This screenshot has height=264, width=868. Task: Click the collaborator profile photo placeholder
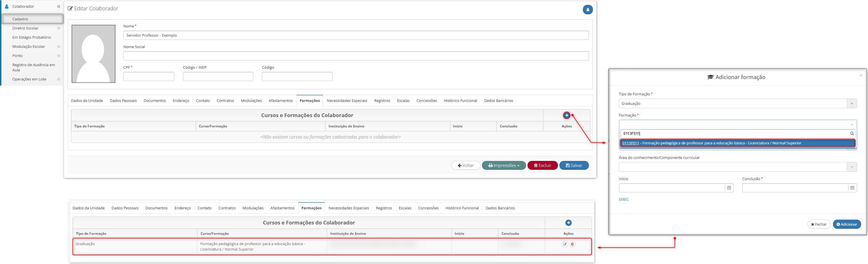[x=93, y=54]
